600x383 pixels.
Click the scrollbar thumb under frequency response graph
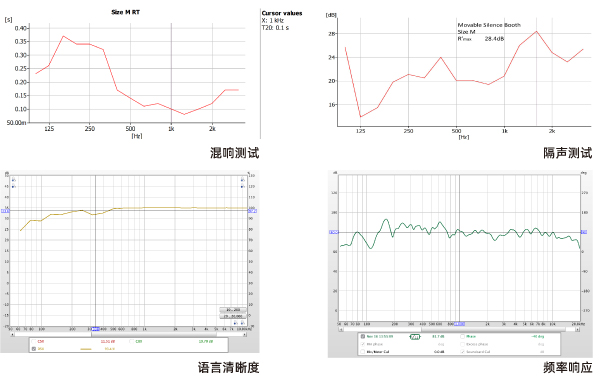click(494, 329)
